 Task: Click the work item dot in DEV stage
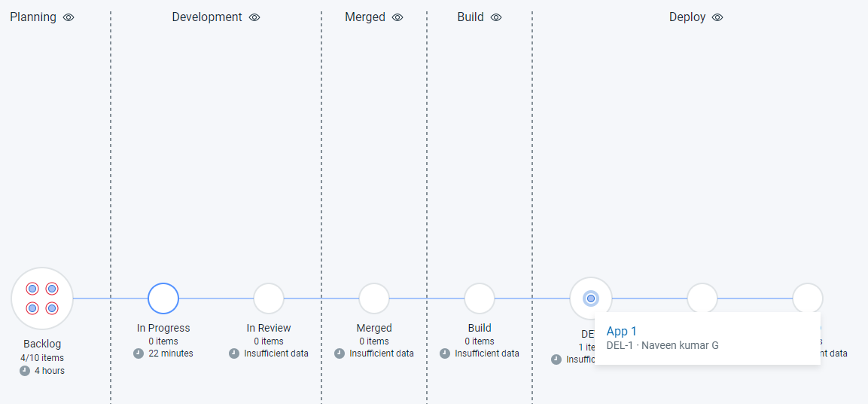point(591,298)
